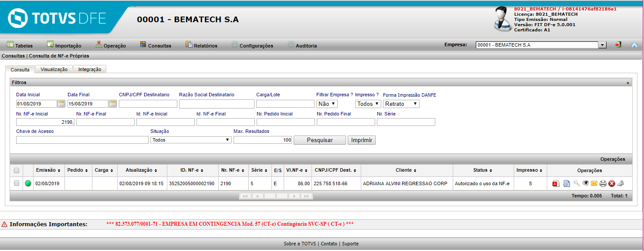644x251 pixels.
Task: Sort the table by Atualização column
Action: (x=142, y=170)
